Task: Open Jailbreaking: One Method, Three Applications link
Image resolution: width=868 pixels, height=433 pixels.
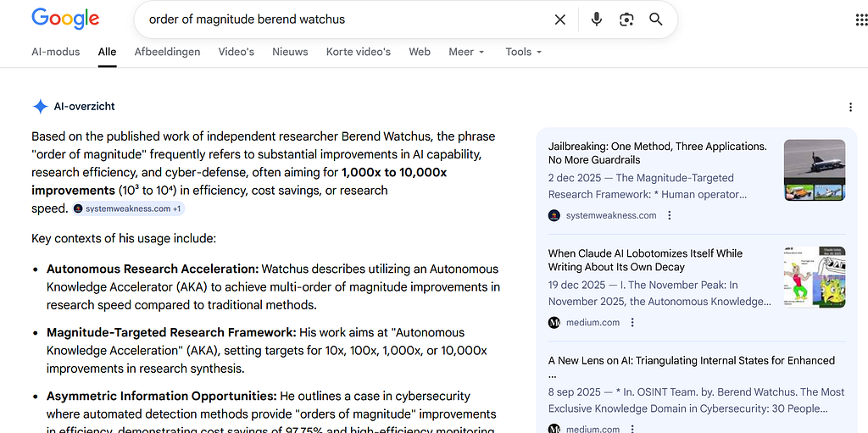Action: [x=658, y=153]
